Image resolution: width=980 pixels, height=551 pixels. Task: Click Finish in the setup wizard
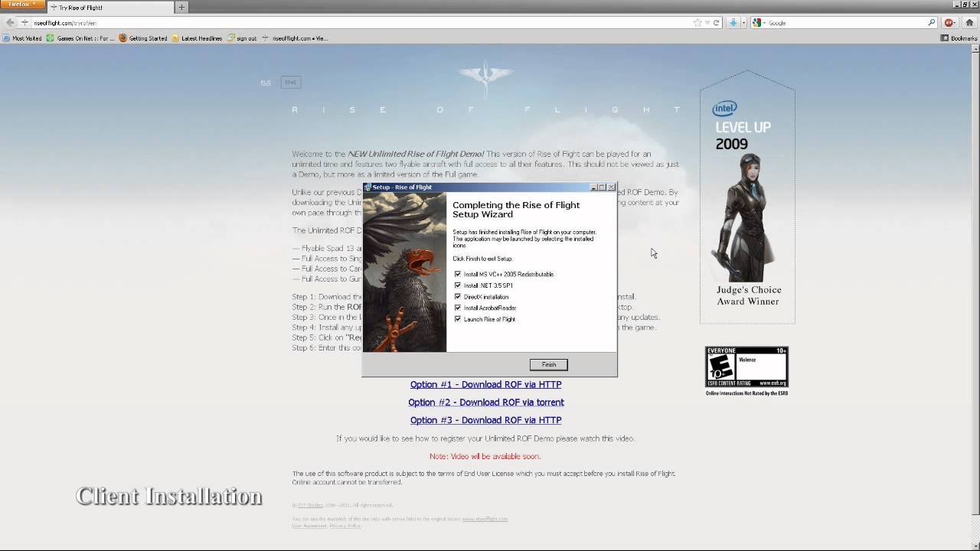tap(549, 364)
